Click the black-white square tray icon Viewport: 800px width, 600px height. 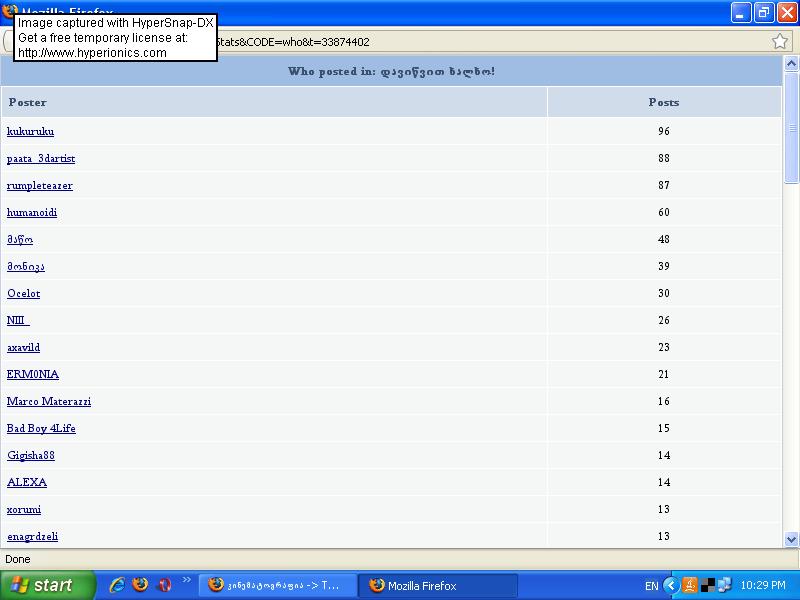(x=708, y=586)
